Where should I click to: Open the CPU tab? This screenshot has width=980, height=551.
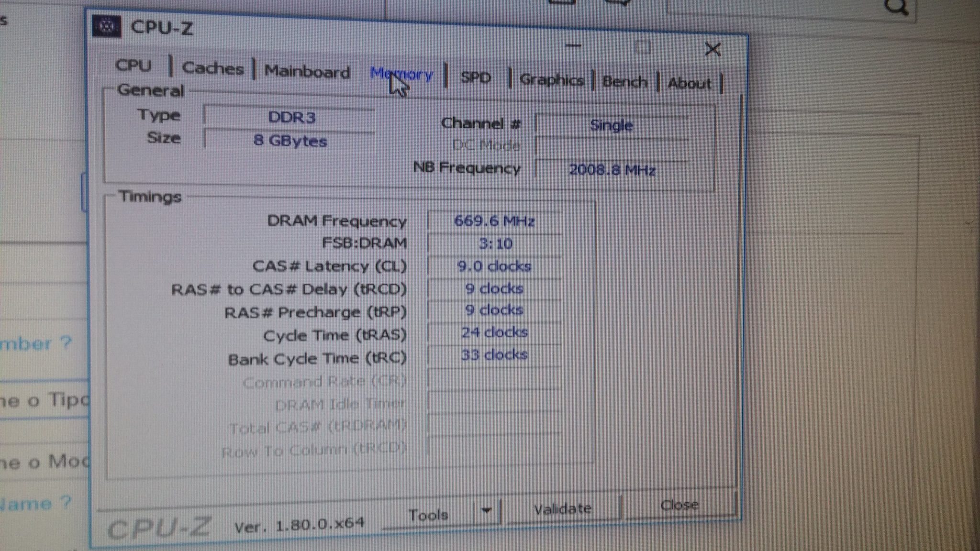coord(134,65)
